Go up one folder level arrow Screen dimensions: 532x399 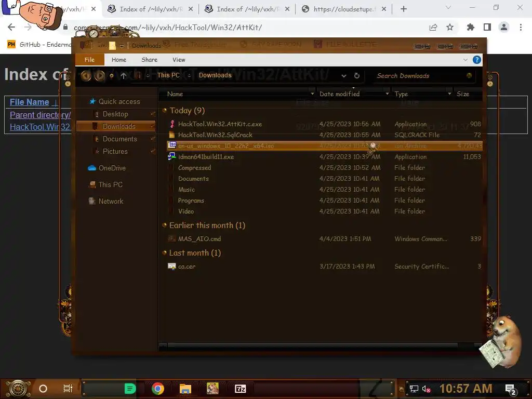coord(124,76)
